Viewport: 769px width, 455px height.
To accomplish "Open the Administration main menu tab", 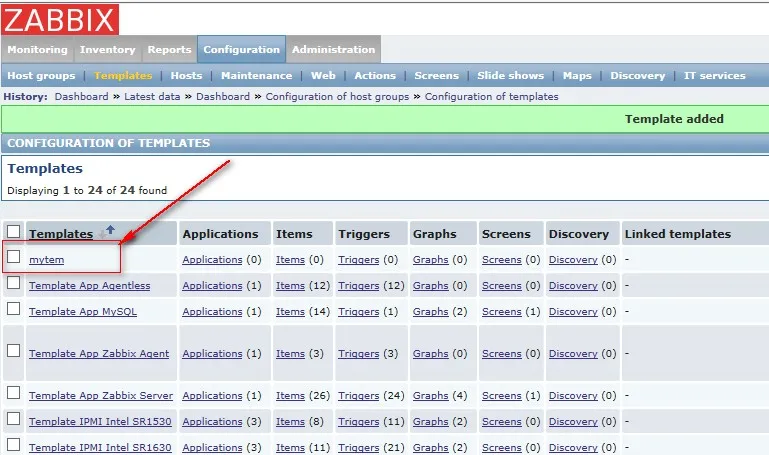I will click(x=333, y=50).
